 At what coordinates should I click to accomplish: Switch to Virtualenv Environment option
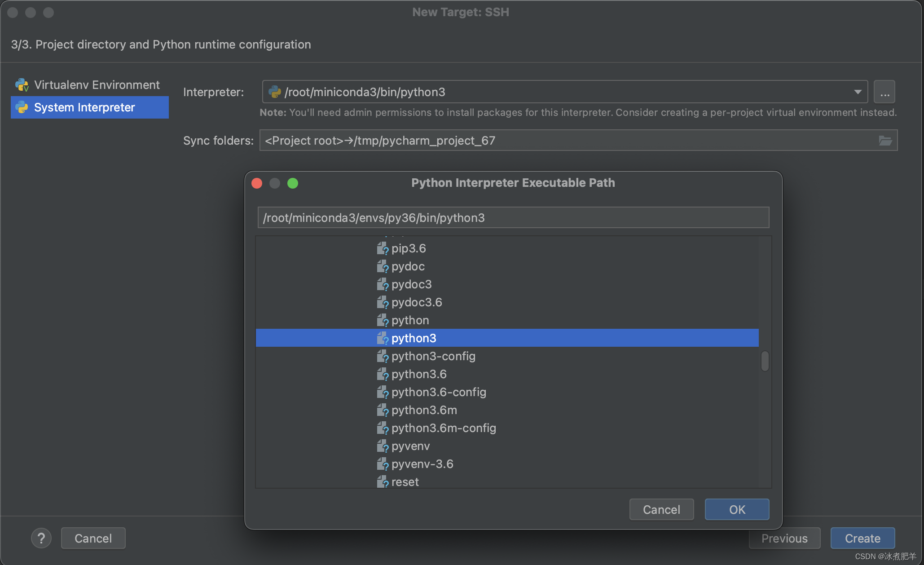pos(97,84)
